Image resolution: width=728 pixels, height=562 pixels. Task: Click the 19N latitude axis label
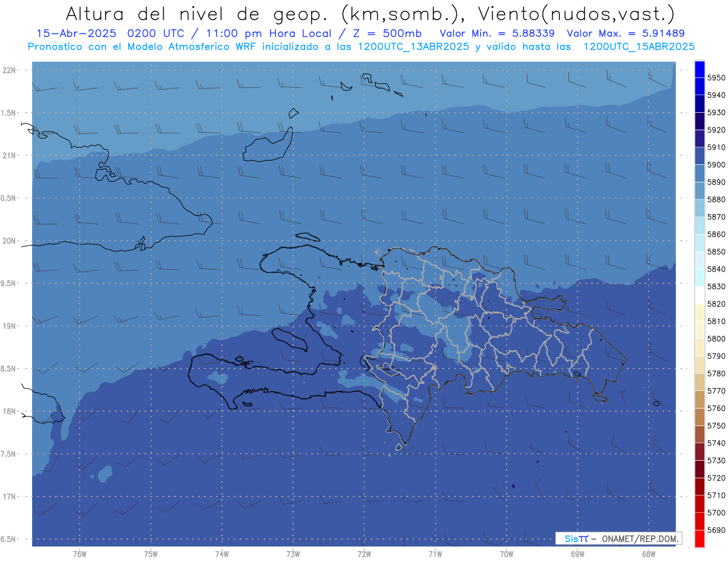[x=10, y=326]
